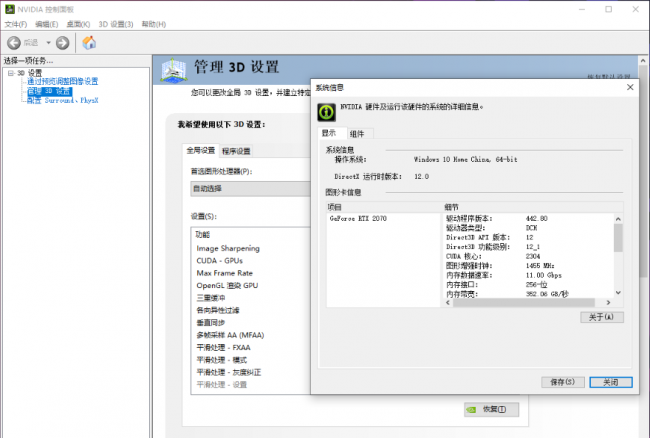Click the 关于(A) button
Screen dimensions: 650x438
click(x=602, y=317)
